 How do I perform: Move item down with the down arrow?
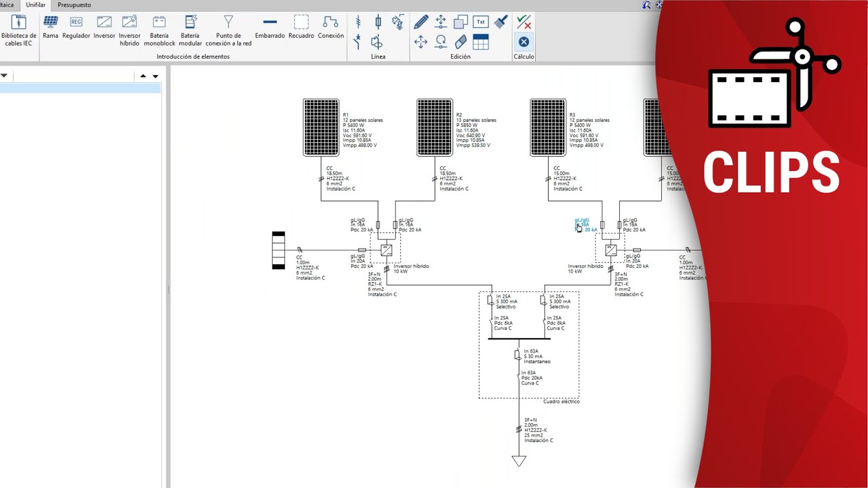(x=155, y=76)
